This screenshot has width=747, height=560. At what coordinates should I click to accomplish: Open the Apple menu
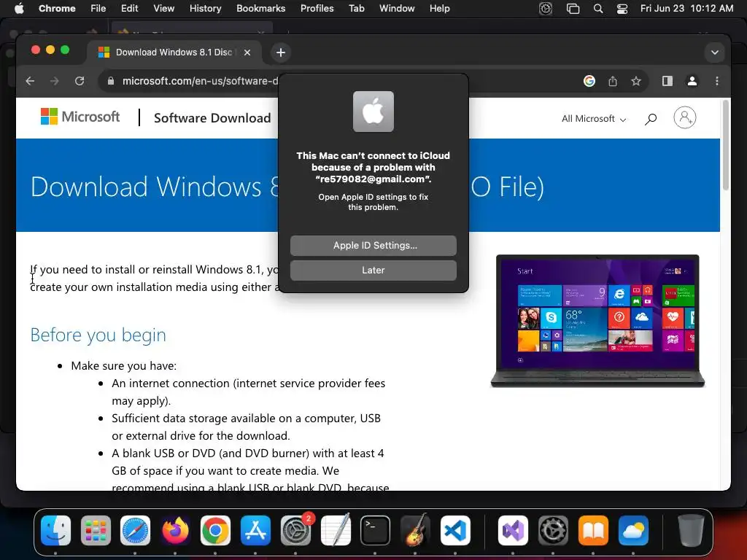point(19,9)
